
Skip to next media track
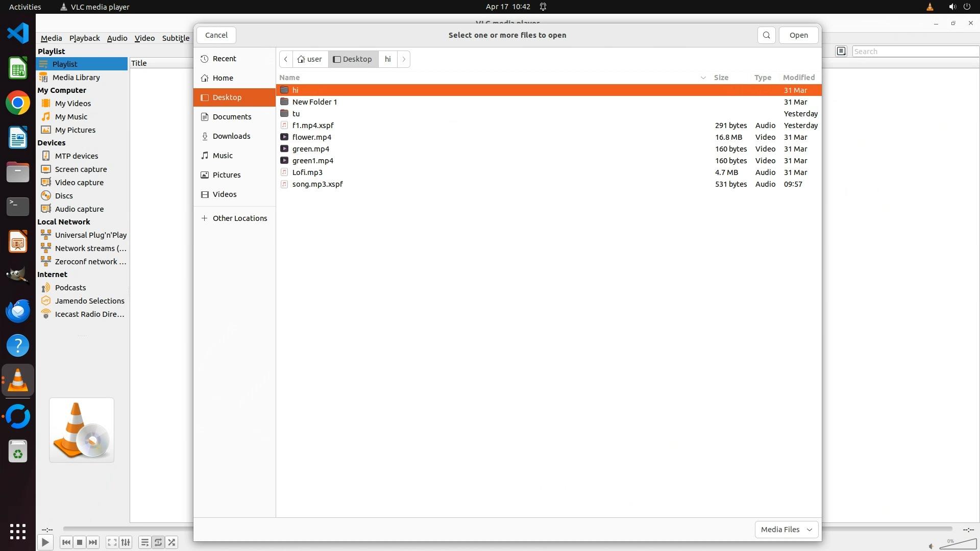[x=93, y=542]
